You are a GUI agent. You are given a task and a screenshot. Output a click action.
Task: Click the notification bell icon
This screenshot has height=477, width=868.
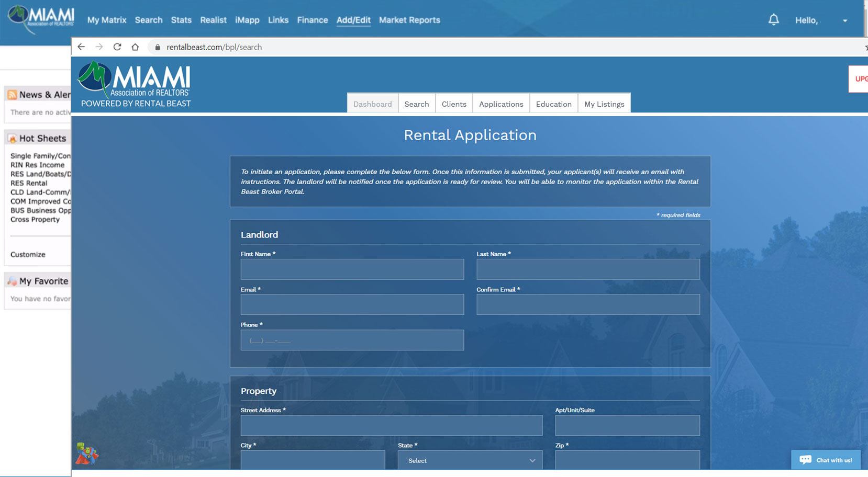773,20
